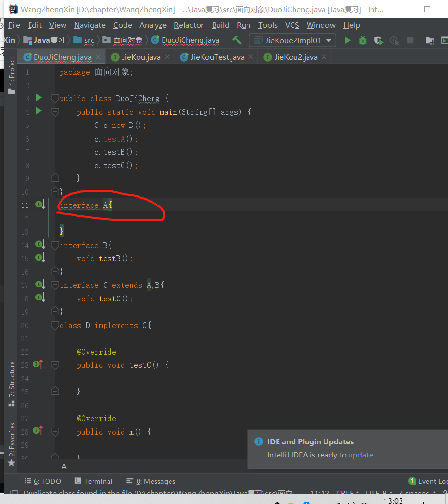Collapse interface B fold marker
The height and width of the screenshot is (504, 448).
pyautogui.click(x=55, y=245)
